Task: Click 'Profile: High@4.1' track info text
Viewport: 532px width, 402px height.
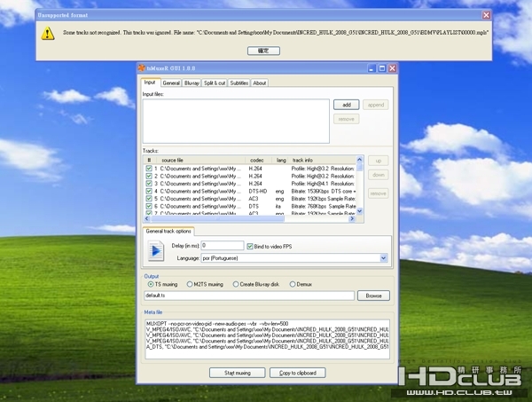Action: pos(310,184)
